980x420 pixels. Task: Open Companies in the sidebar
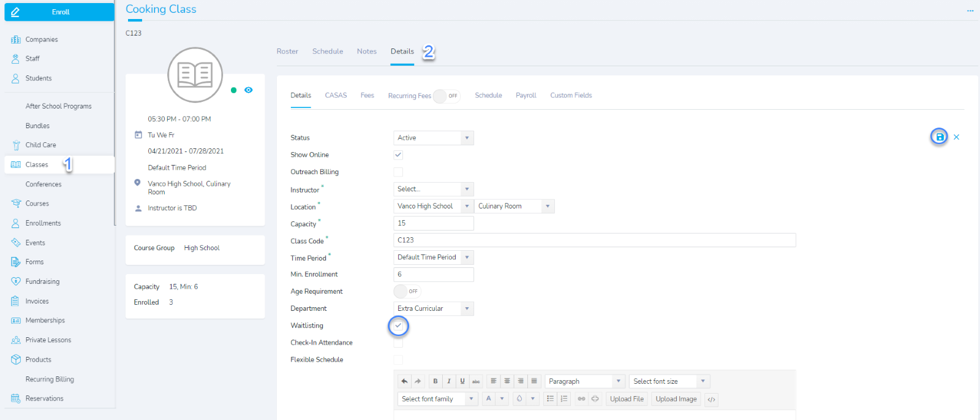tap(42, 40)
